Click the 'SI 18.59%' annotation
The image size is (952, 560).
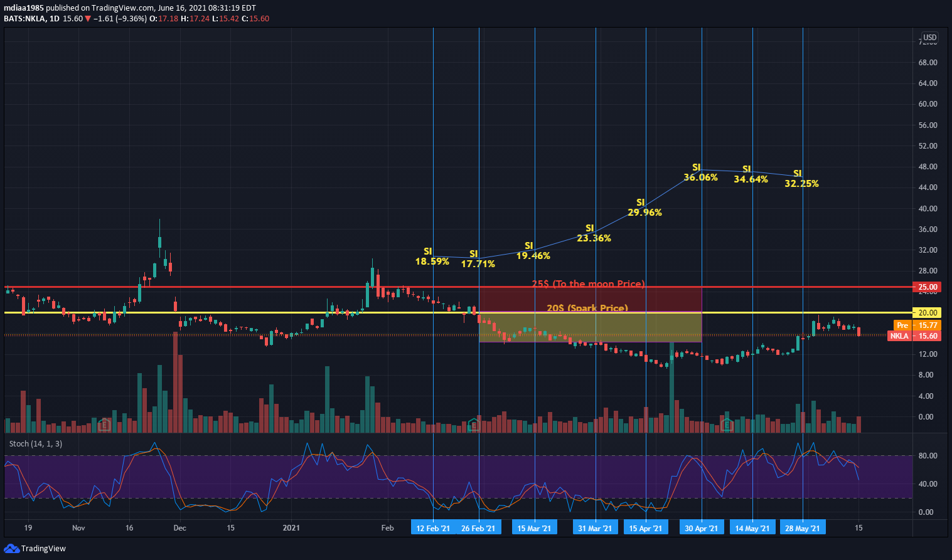point(432,256)
